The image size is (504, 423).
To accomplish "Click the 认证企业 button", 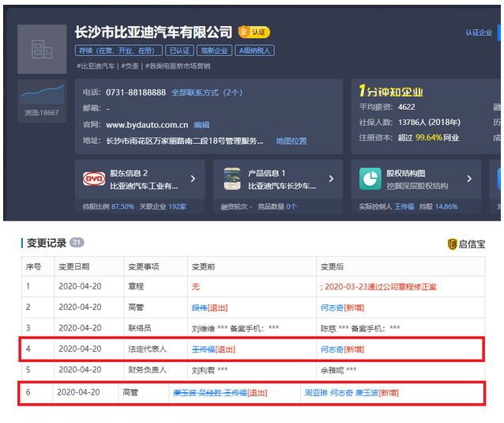I will coord(479,32).
